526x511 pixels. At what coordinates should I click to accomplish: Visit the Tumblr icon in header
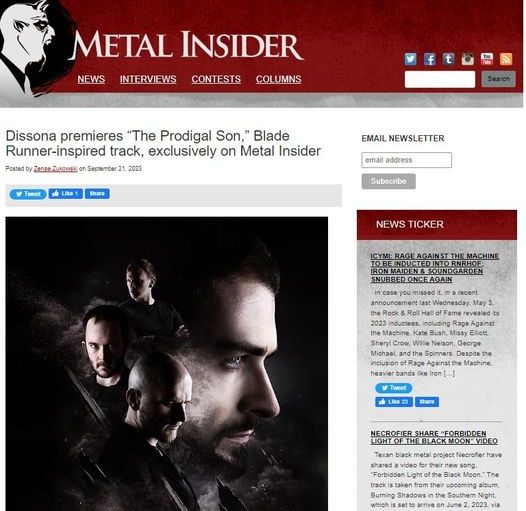click(x=449, y=59)
